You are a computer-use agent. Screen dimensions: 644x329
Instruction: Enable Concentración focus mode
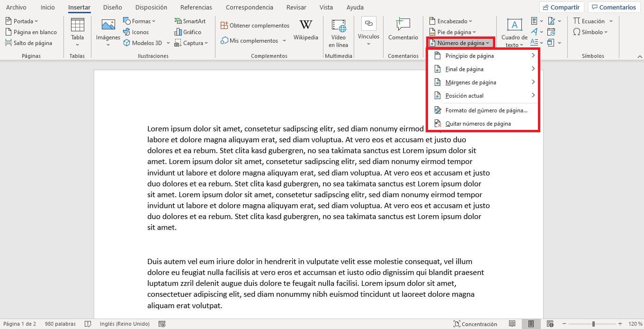pyautogui.click(x=475, y=324)
